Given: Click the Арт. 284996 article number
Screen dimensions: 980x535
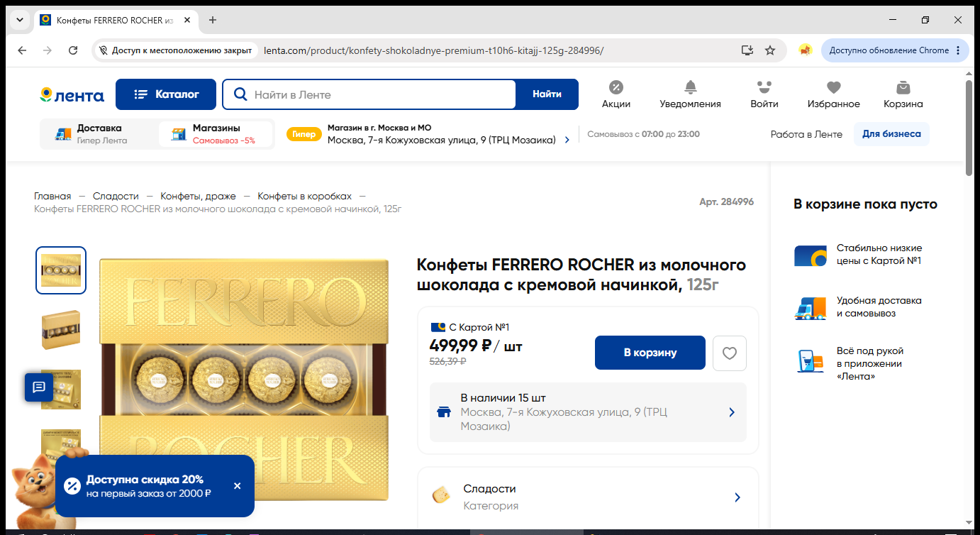Looking at the screenshot, I should [x=726, y=202].
